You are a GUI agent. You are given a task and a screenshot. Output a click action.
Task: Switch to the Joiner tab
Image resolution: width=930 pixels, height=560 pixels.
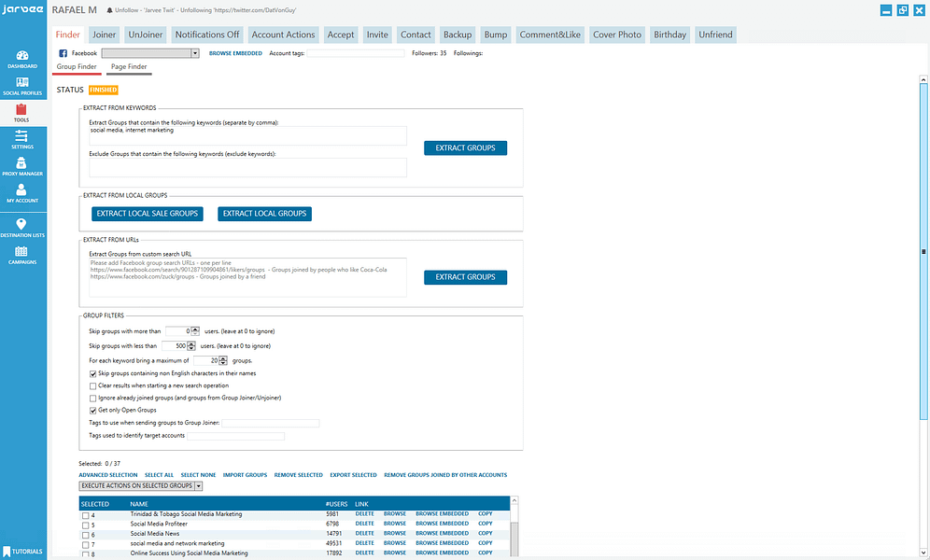pos(104,35)
